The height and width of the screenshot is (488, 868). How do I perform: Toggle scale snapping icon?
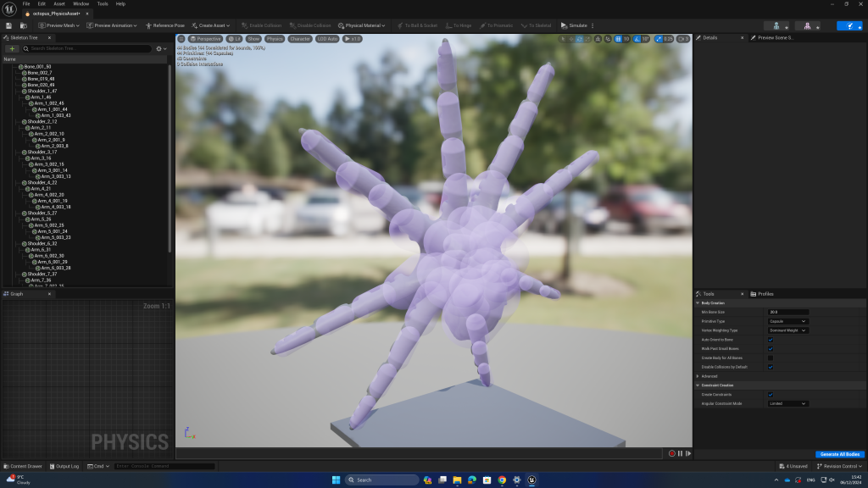coord(658,39)
